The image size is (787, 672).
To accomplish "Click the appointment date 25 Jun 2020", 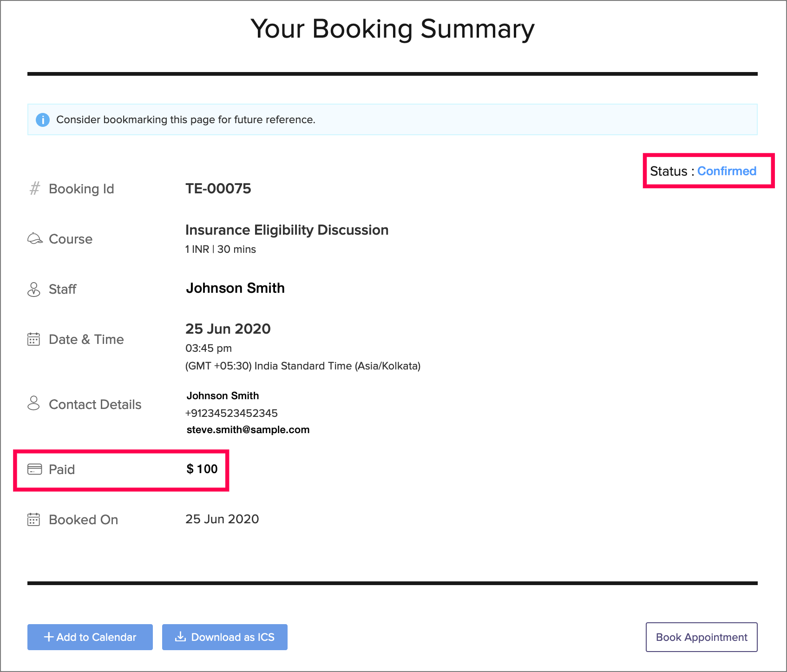I will click(x=228, y=329).
